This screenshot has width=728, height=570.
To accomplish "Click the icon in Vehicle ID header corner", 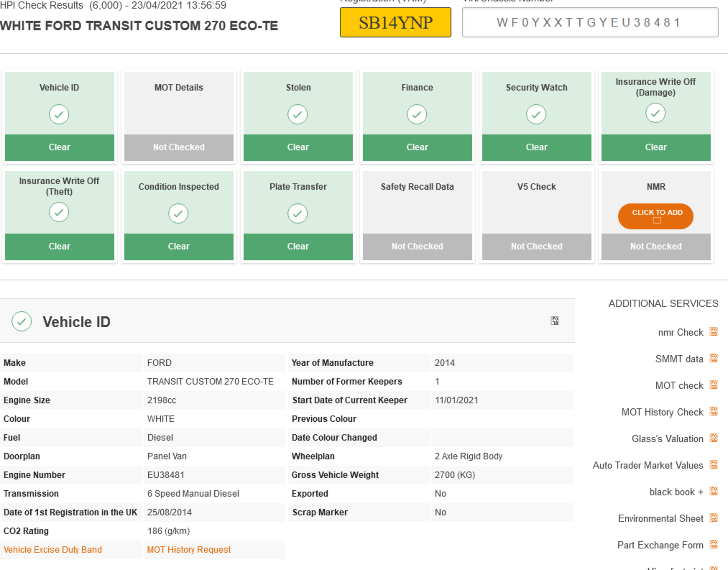I will (555, 321).
